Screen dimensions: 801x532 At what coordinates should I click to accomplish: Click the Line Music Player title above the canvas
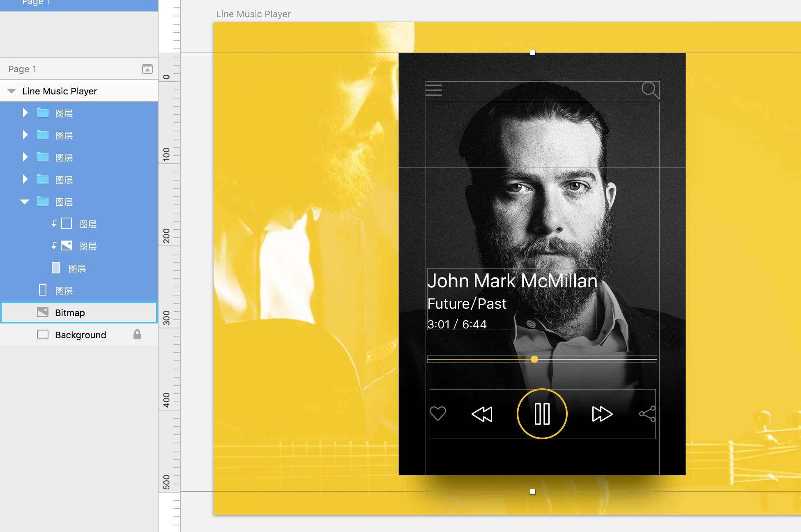tap(253, 14)
